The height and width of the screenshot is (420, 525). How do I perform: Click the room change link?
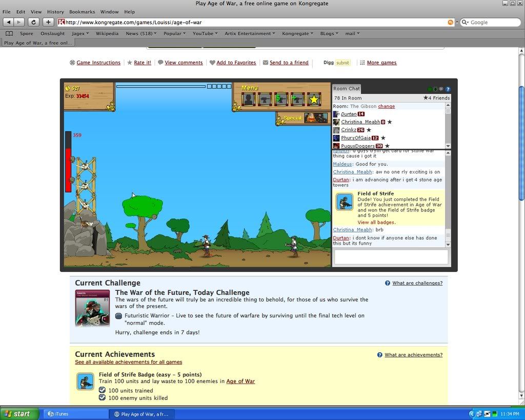coord(387,106)
